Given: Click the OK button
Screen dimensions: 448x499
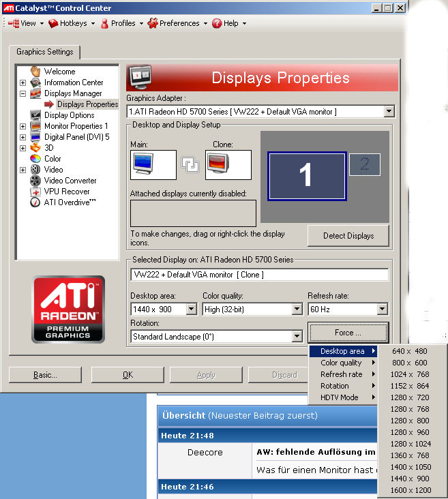Looking at the screenshot, I should coord(128,375).
